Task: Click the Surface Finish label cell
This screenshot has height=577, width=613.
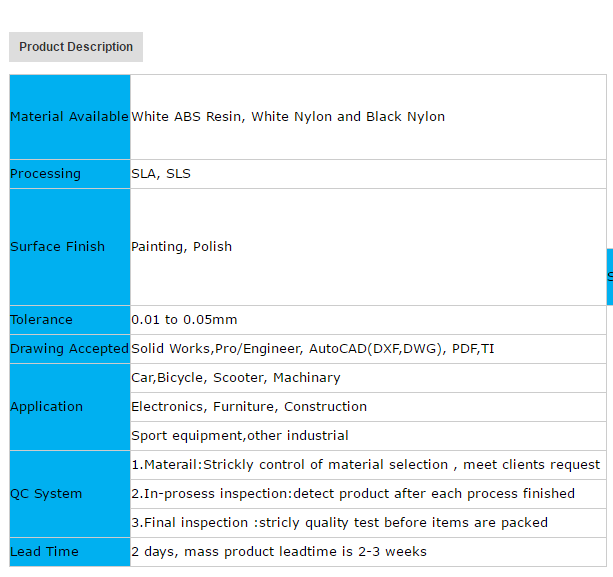Action: tap(58, 247)
